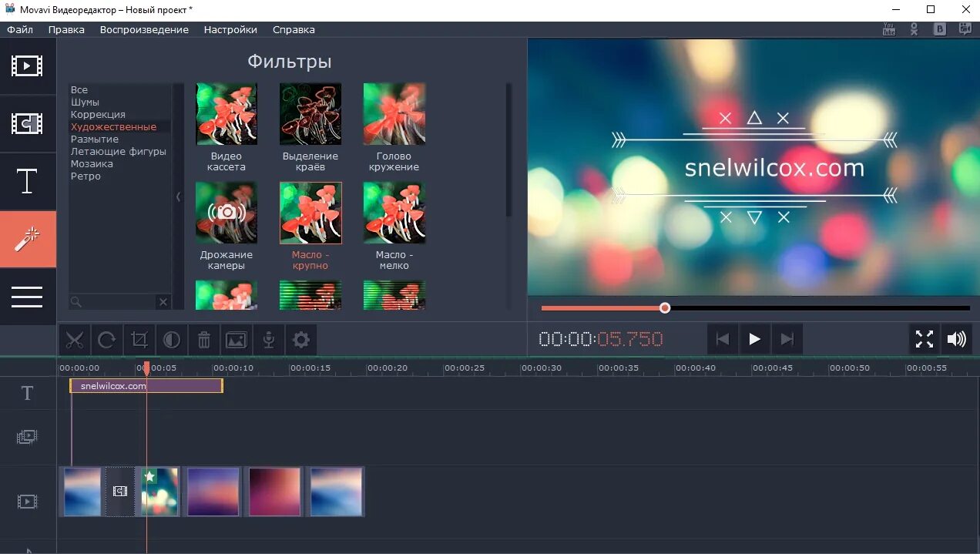Open the transitions tab in sidebar
Image resolution: width=980 pixels, height=554 pixels.
(x=27, y=123)
